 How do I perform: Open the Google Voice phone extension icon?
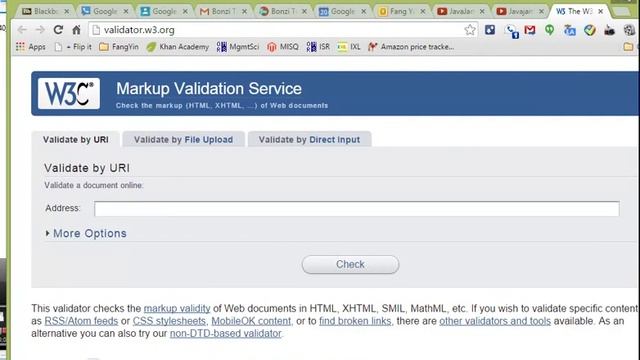(x=511, y=31)
